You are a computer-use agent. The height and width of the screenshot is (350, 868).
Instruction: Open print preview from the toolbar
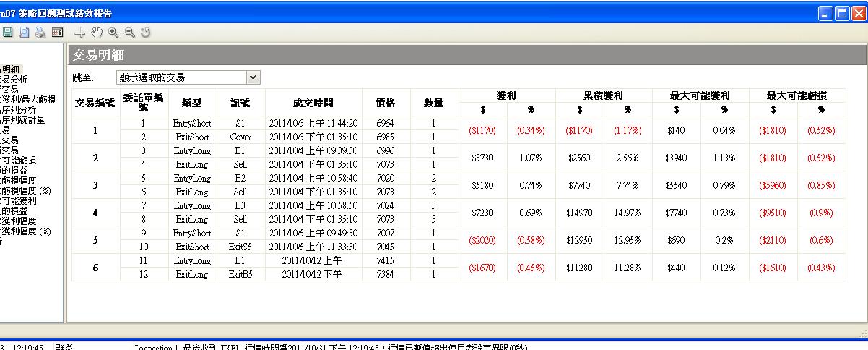(x=24, y=33)
